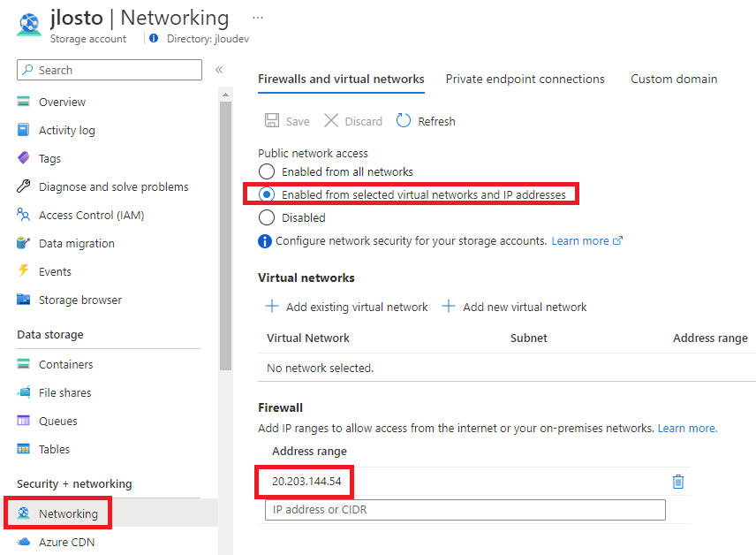
Task: Click plus icon for existing virtual network
Action: click(x=272, y=306)
